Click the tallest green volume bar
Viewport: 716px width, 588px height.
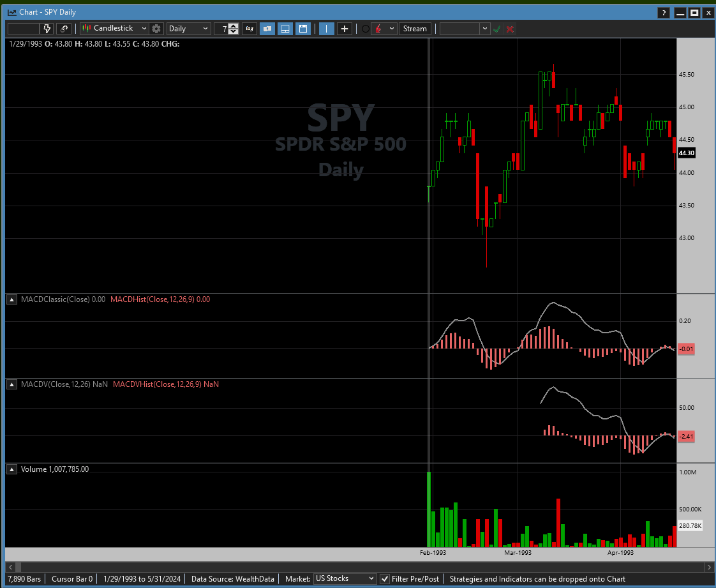429,509
